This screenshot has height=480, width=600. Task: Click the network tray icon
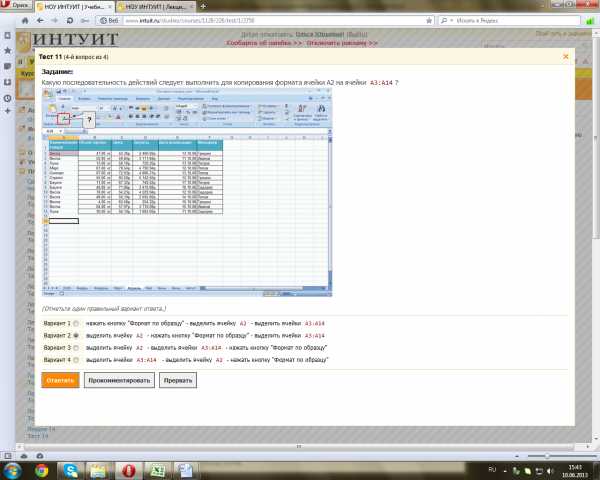[x=539, y=471]
